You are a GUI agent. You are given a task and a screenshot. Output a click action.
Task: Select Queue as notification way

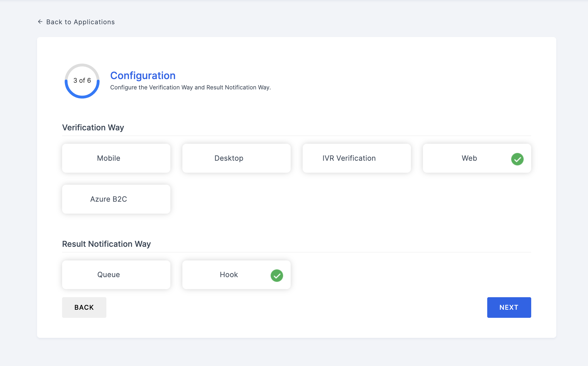coord(116,275)
